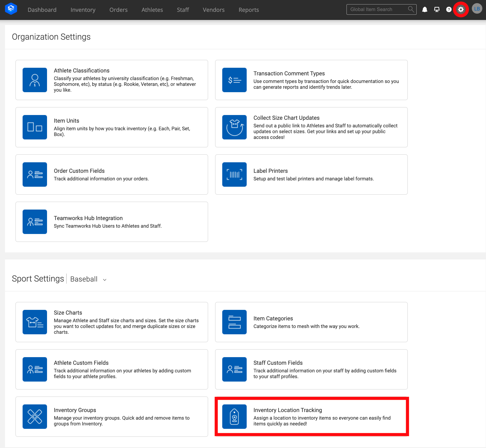Screen dimensions: 486x448
Task: Click the Size Charts shirt icon
Action: point(35,322)
